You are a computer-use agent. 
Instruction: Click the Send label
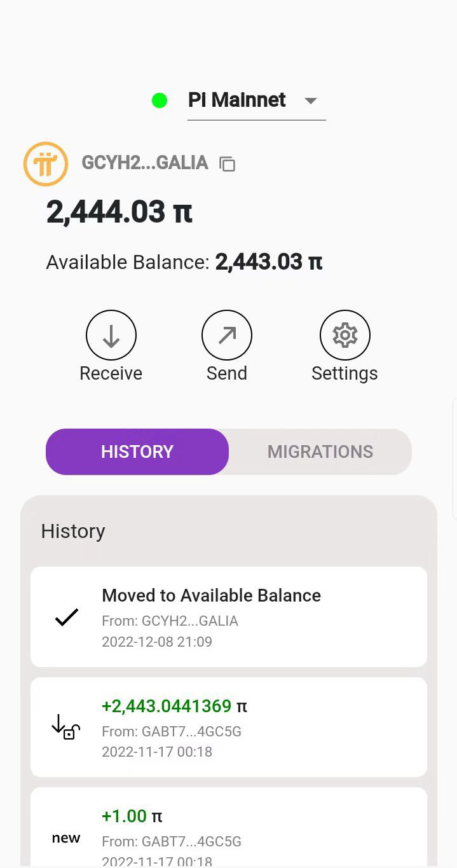pos(227,373)
